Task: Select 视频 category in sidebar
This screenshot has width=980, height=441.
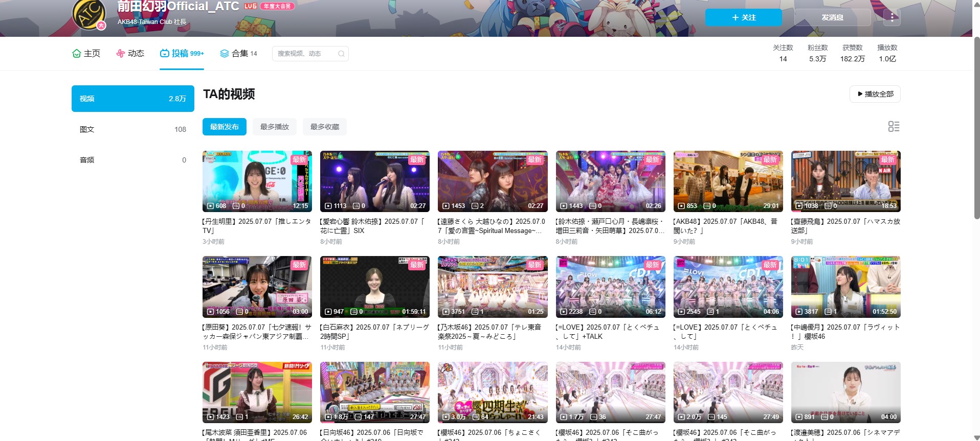Action: tap(133, 99)
